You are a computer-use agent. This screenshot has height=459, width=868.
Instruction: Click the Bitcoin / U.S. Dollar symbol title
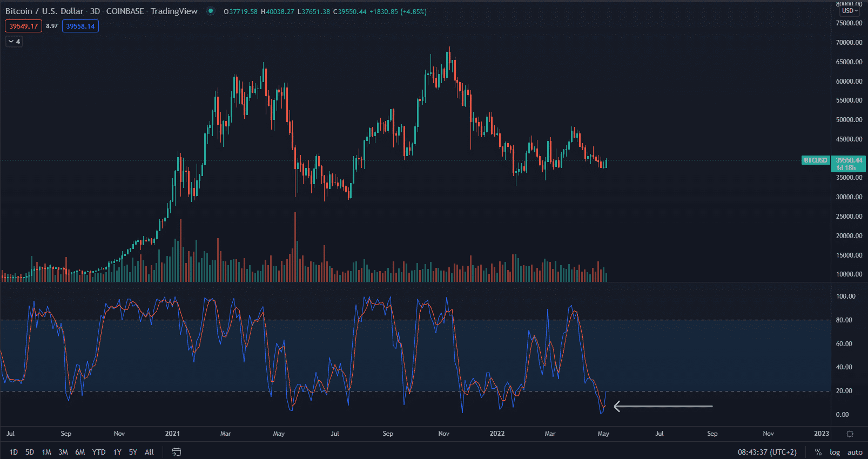pos(44,11)
